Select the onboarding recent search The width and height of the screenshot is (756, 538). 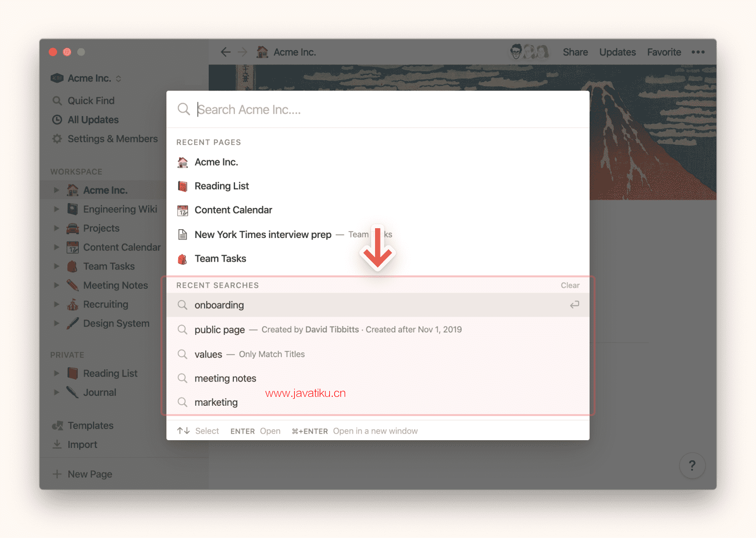pos(378,305)
